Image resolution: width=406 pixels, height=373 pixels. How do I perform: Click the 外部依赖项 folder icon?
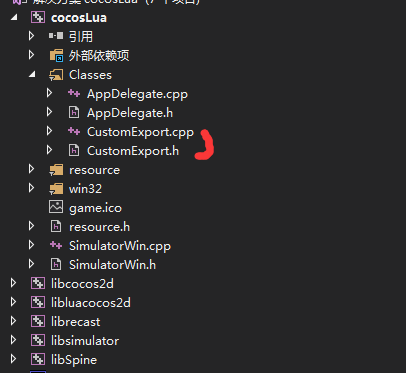click(x=56, y=55)
